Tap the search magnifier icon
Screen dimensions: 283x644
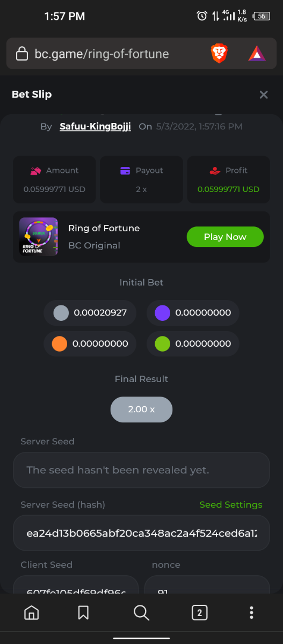tap(141, 612)
